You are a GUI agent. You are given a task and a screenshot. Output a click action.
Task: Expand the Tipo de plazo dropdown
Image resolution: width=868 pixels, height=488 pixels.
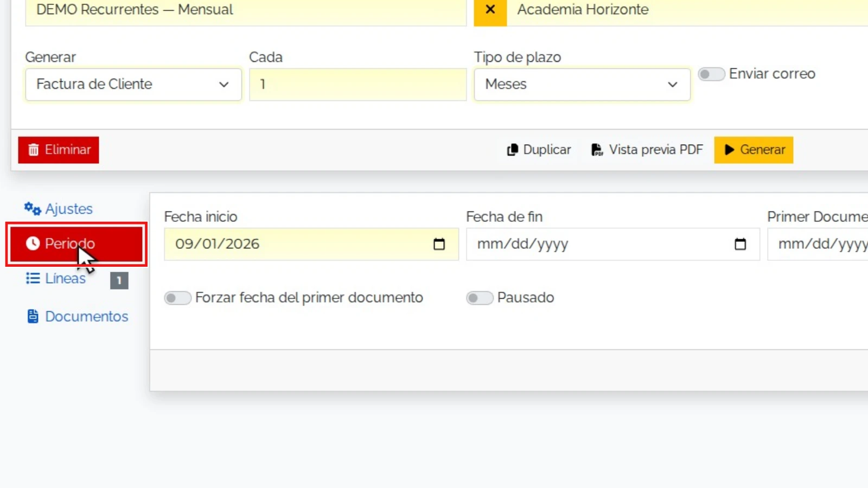click(582, 85)
